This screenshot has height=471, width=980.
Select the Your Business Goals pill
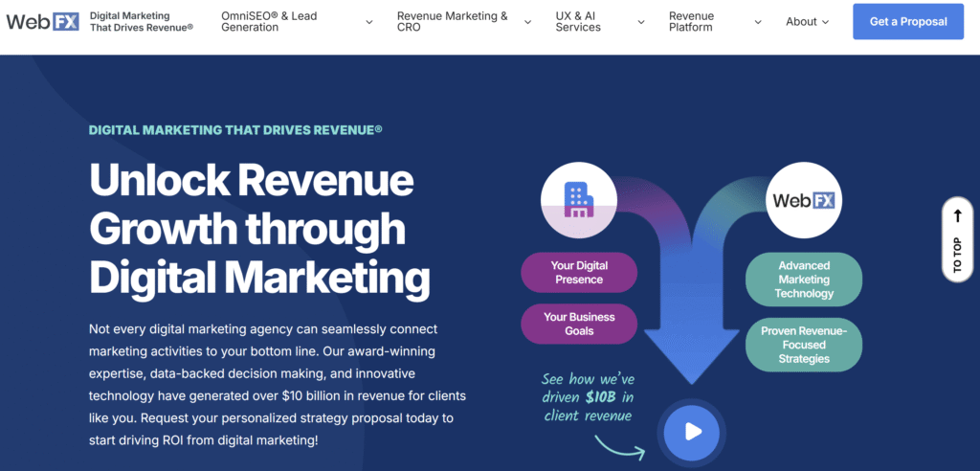click(x=579, y=324)
